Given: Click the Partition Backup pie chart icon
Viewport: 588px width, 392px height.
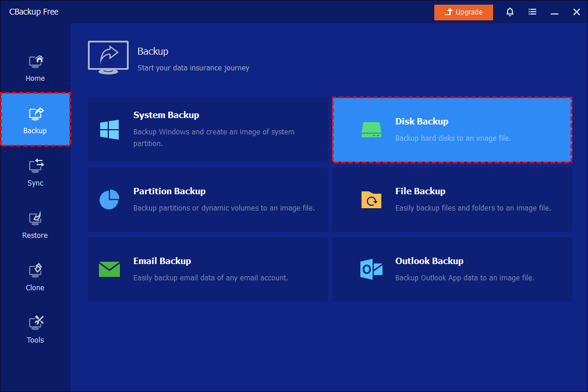Looking at the screenshot, I should click(109, 199).
